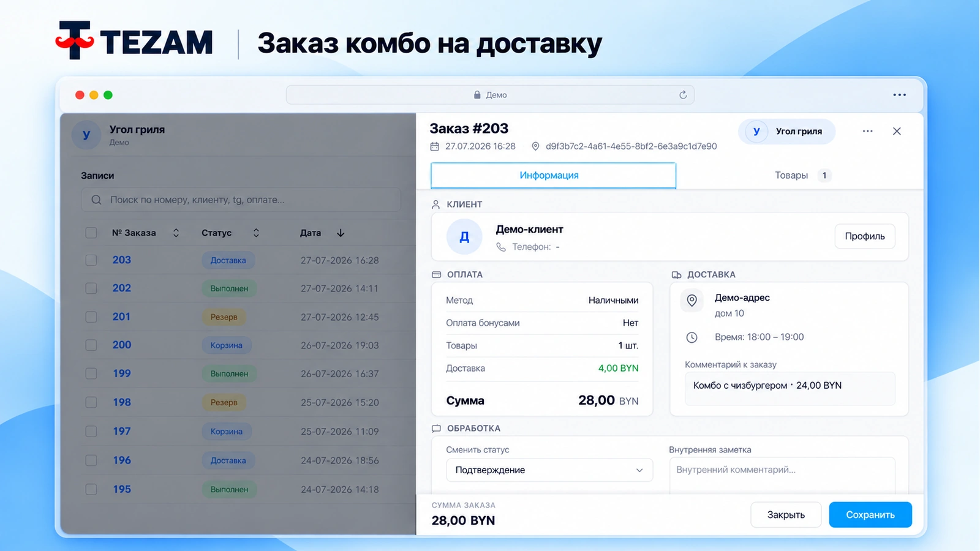The image size is (980, 551).
Task: Click the Дата sort arrow icon
Action: [x=341, y=233]
